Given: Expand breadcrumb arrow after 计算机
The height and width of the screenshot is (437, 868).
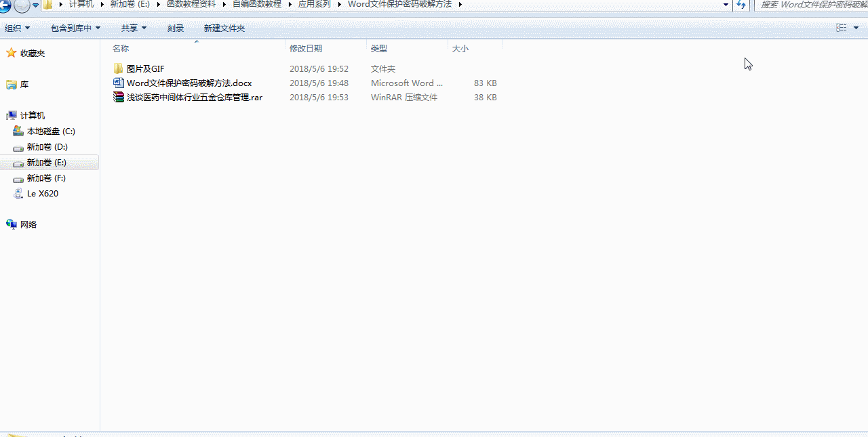Looking at the screenshot, I should click(x=102, y=4).
